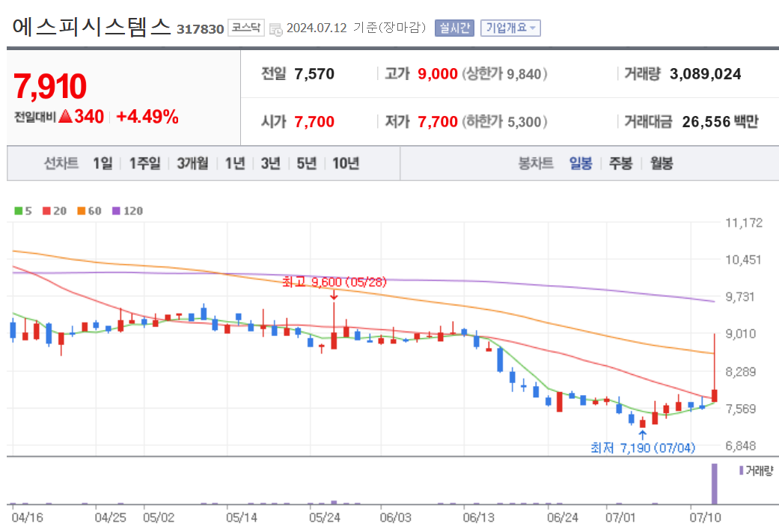Viewport: 779px width, 532px height.
Task: Click the 최저 7,190 (07/04) low marker
Action: coord(643,448)
